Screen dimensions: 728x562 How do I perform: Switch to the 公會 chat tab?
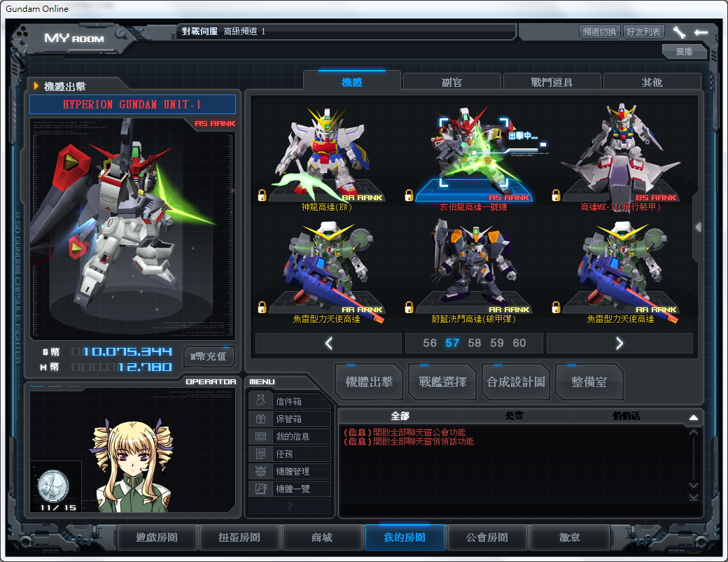point(514,416)
